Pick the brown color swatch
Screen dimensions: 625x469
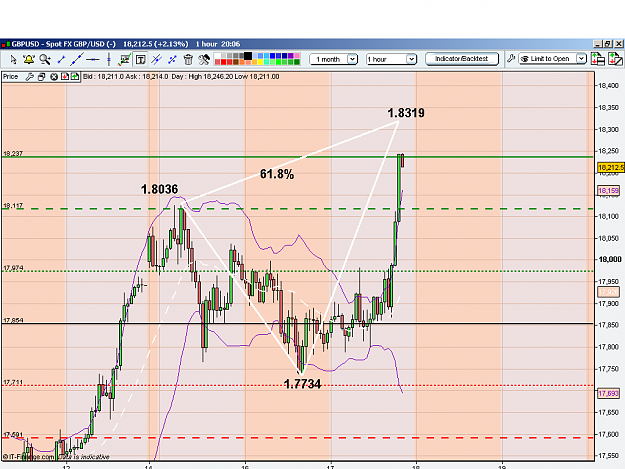(236, 62)
